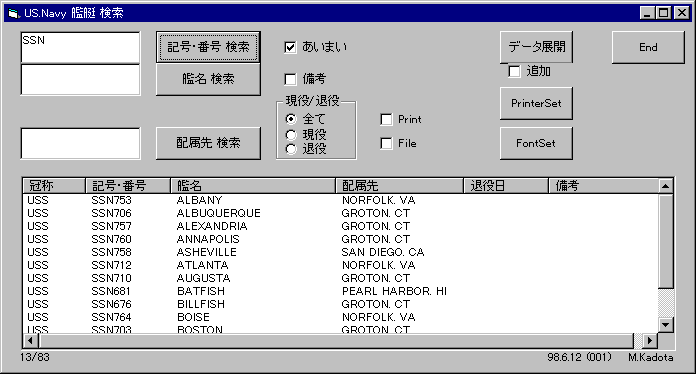Click the 記号・番号 検索 button
Image resolution: width=696 pixels, height=374 pixels.
(x=208, y=47)
